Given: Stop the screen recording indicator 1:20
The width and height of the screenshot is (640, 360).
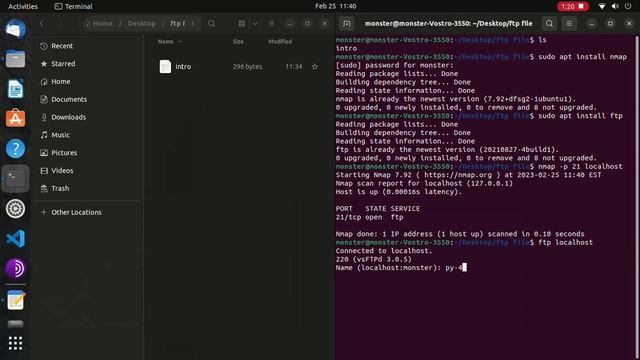Looking at the screenshot, I should point(573,6).
